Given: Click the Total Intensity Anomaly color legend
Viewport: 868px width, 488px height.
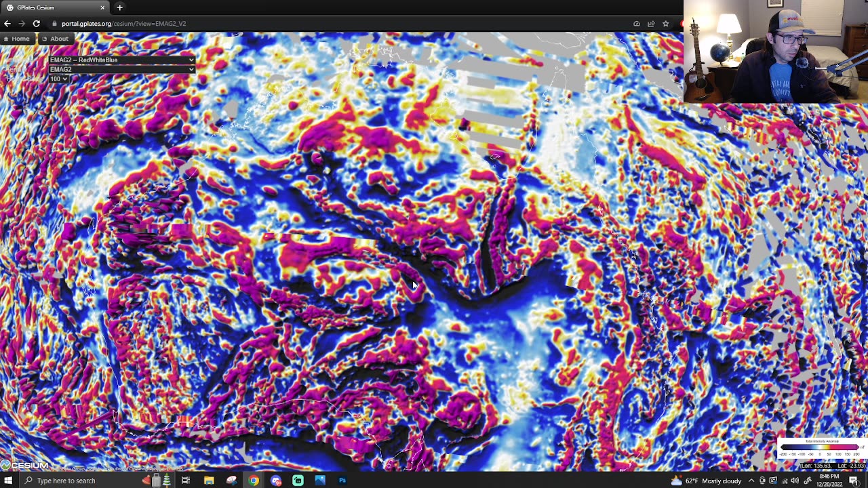Looking at the screenshot, I should pyautogui.click(x=821, y=449).
